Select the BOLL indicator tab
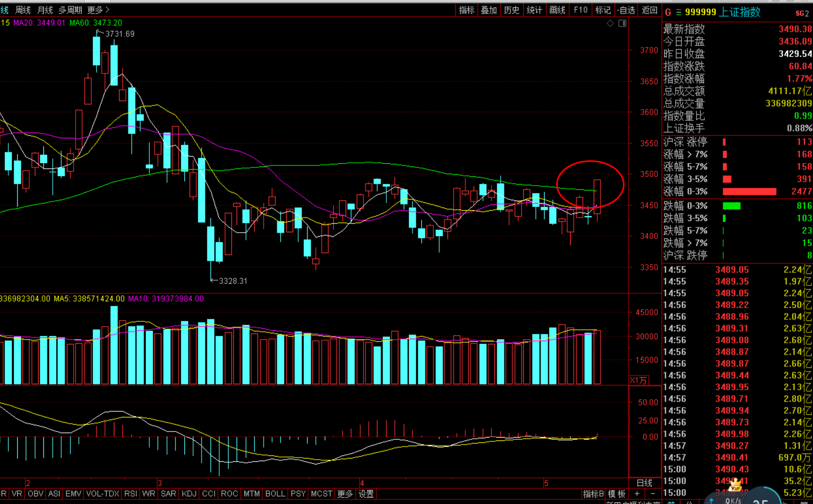Screen dimensions: 813x504 pyautogui.click(x=275, y=494)
